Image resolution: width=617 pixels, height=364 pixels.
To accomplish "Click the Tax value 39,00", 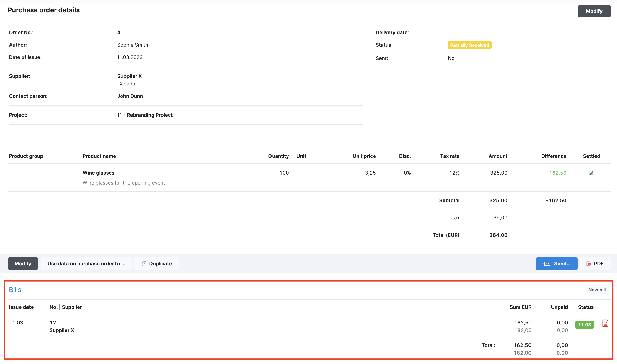I will click(x=500, y=218).
